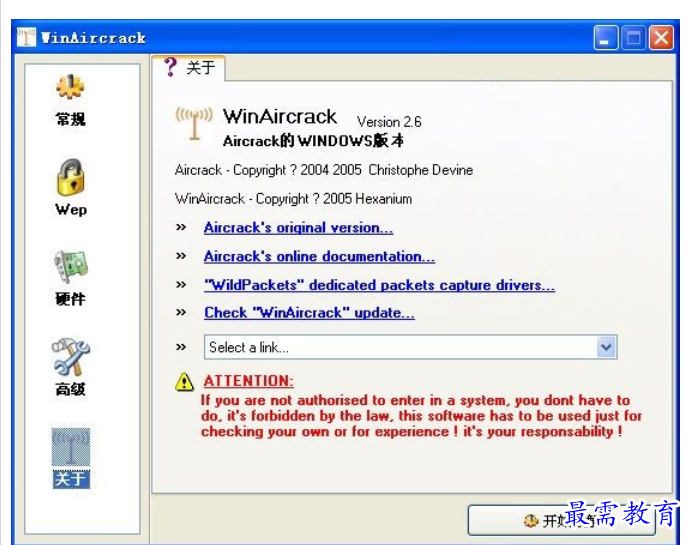Screen dimensions: 686x545
Task: Click the Select a link combo box field
Action: tap(410, 347)
